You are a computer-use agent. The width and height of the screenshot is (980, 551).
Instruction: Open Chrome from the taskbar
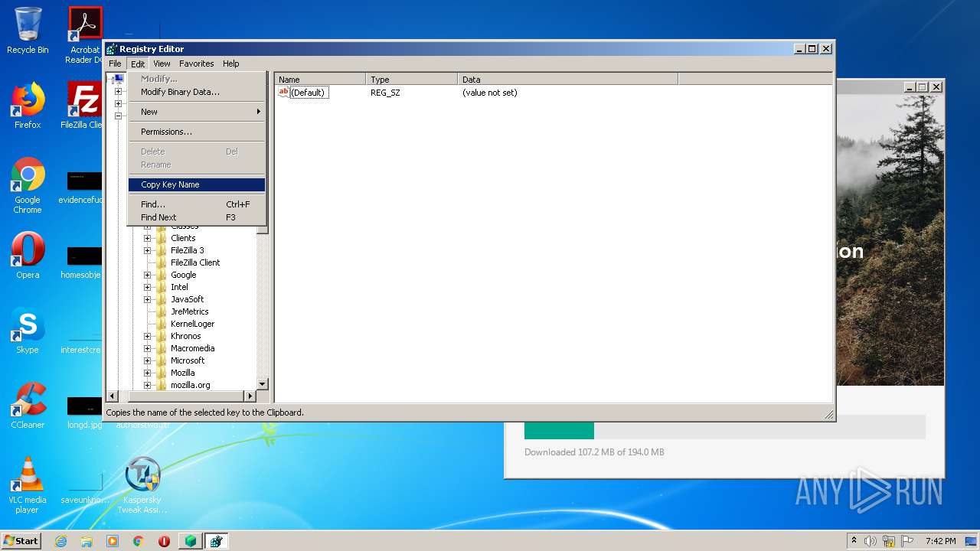(x=139, y=541)
